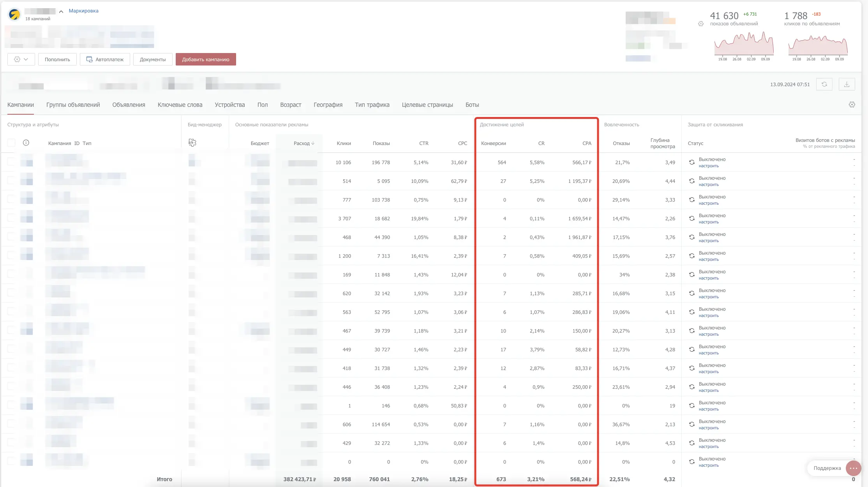Click protection status icon in 36 408 impressions row
Screen dimensions: 868x487
pos(692,387)
